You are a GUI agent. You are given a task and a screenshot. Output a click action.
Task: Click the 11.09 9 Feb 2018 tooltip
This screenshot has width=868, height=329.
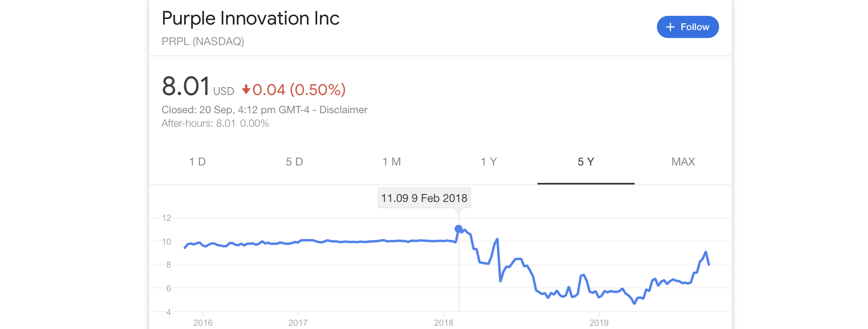[x=424, y=198]
